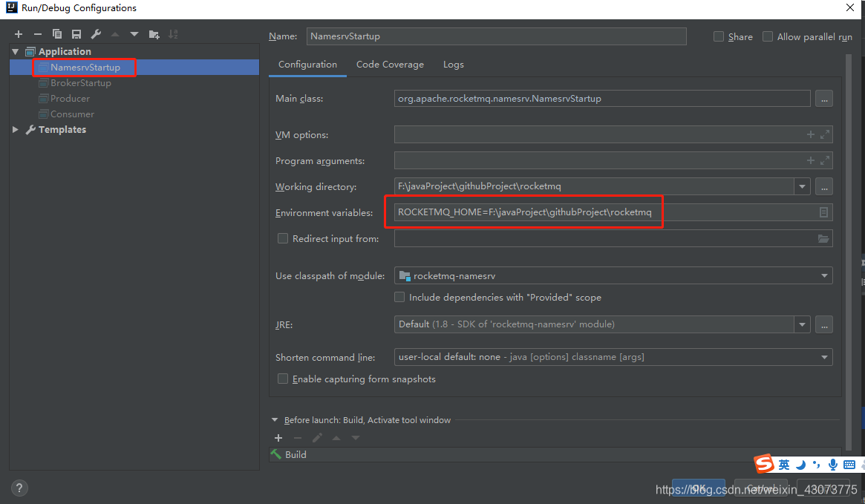The height and width of the screenshot is (504, 865).
Task: Move before launch task up
Action: [x=336, y=438]
